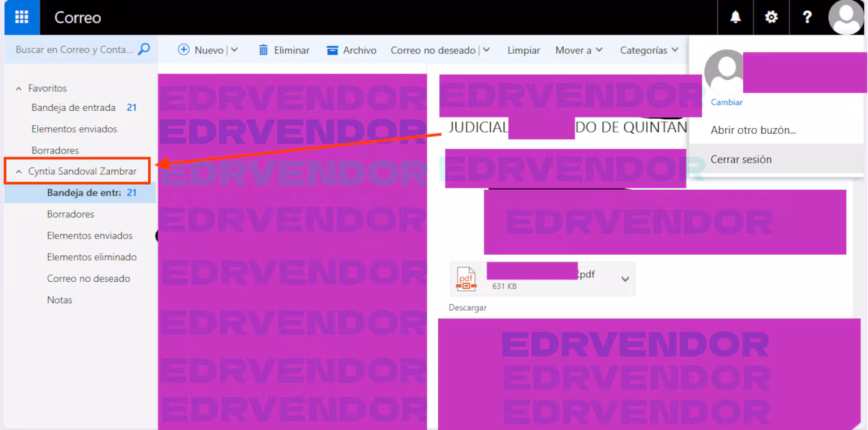Click the Cambiar photo link
Image resolution: width=868 pixels, height=430 pixels.
click(726, 102)
